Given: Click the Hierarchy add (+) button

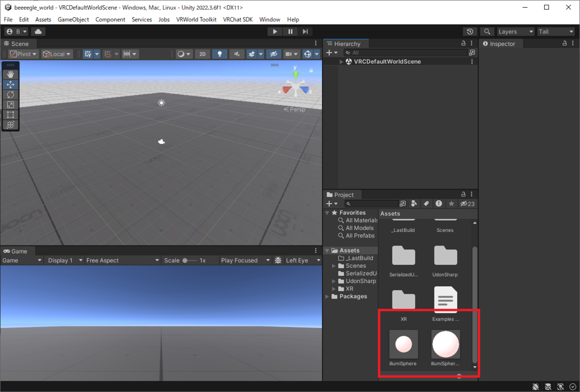Looking at the screenshot, I should pyautogui.click(x=332, y=53).
